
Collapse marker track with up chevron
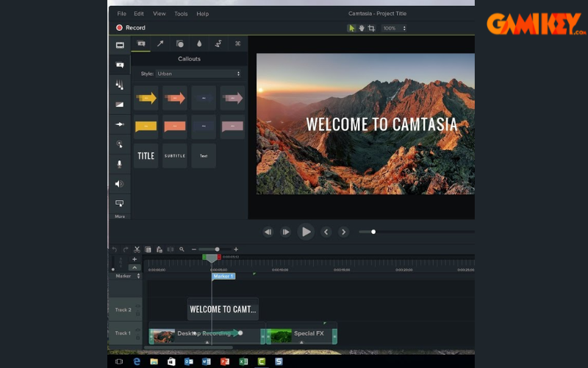point(135,267)
